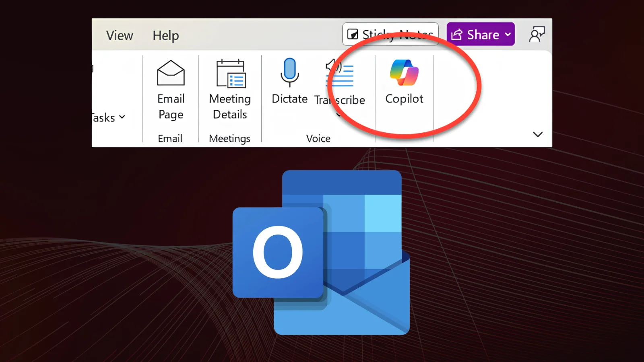Viewport: 644px width, 362px height.
Task: Start Dictate with the microphone icon
Action: pyautogui.click(x=289, y=72)
